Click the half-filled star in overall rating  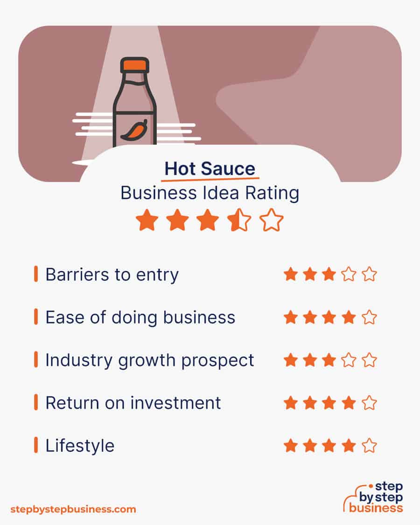click(x=239, y=220)
